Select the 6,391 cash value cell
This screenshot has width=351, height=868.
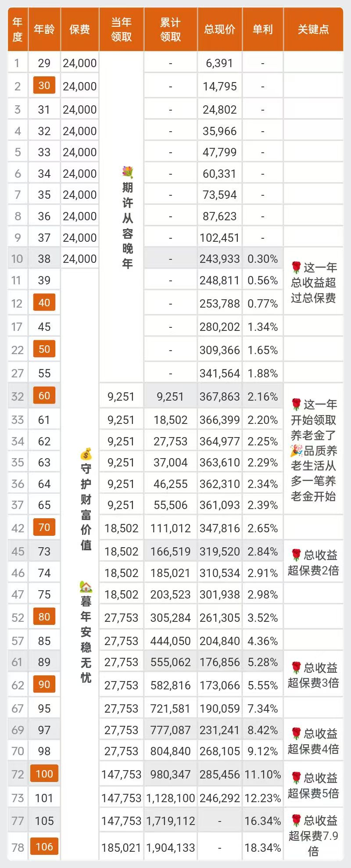tap(219, 63)
